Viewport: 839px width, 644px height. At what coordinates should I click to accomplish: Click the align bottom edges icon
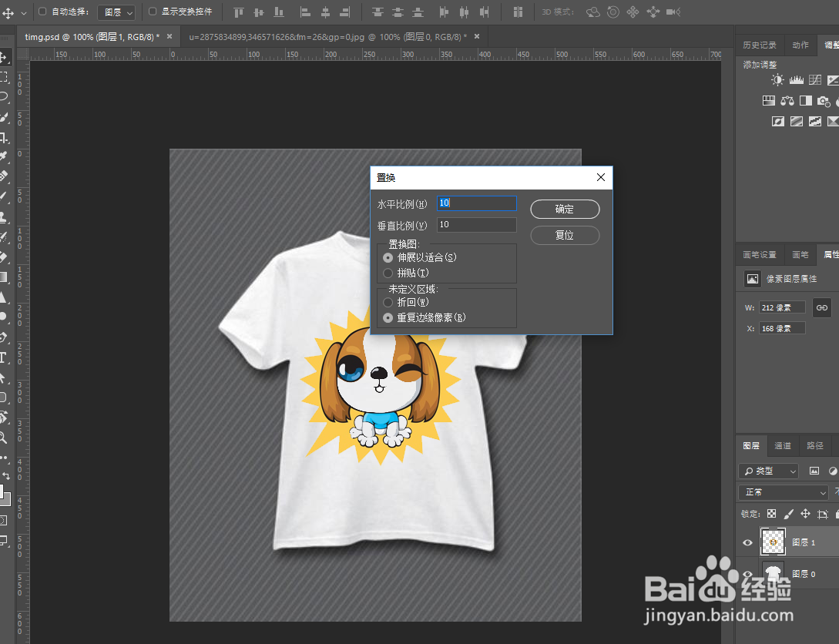click(x=279, y=12)
